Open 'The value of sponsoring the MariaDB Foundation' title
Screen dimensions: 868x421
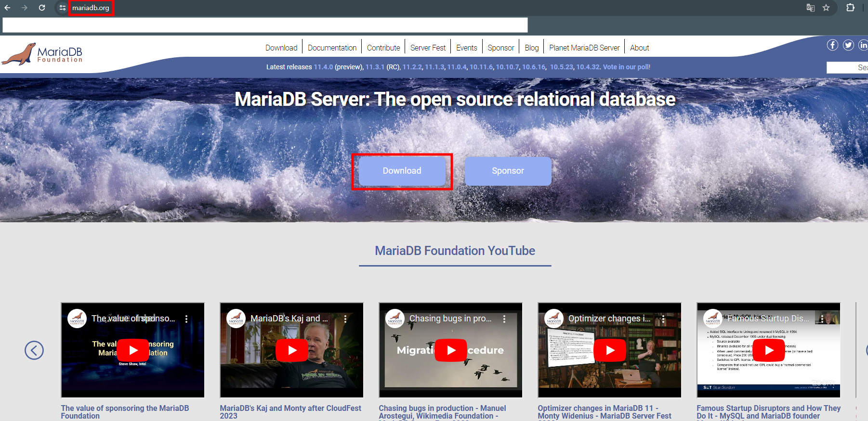click(125, 412)
